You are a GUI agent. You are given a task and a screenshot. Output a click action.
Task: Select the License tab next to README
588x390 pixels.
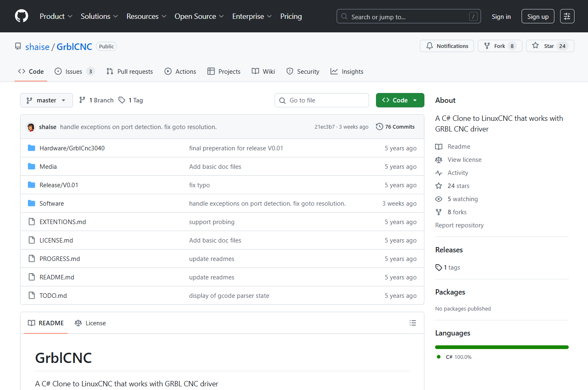pos(90,323)
